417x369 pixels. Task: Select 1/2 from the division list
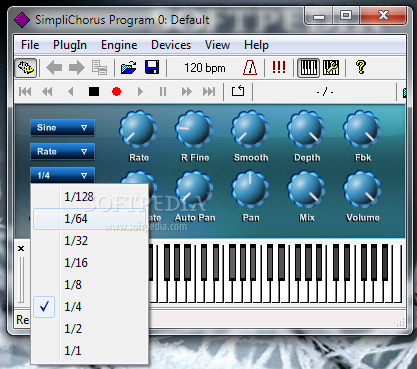point(89,329)
